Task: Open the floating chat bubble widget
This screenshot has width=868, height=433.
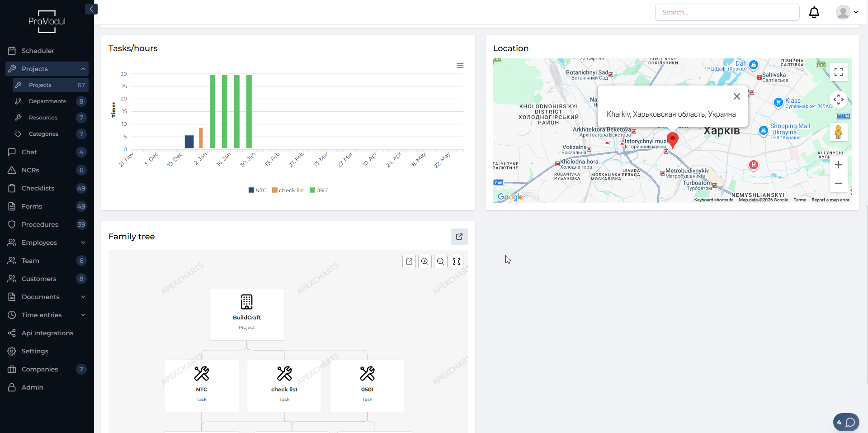Action: coord(846,422)
